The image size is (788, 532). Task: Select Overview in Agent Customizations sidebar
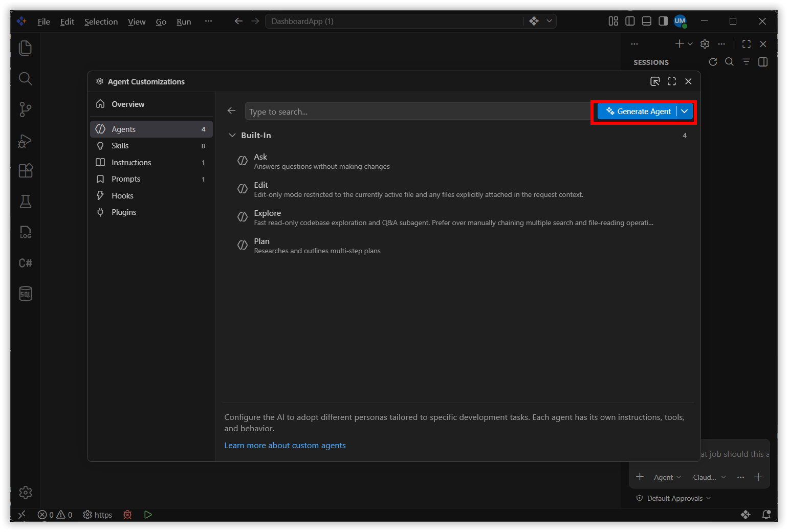pos(151,104)
